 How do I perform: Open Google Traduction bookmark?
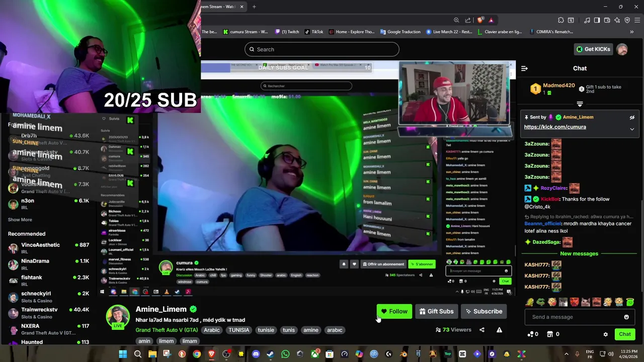[x=400, y=32]
